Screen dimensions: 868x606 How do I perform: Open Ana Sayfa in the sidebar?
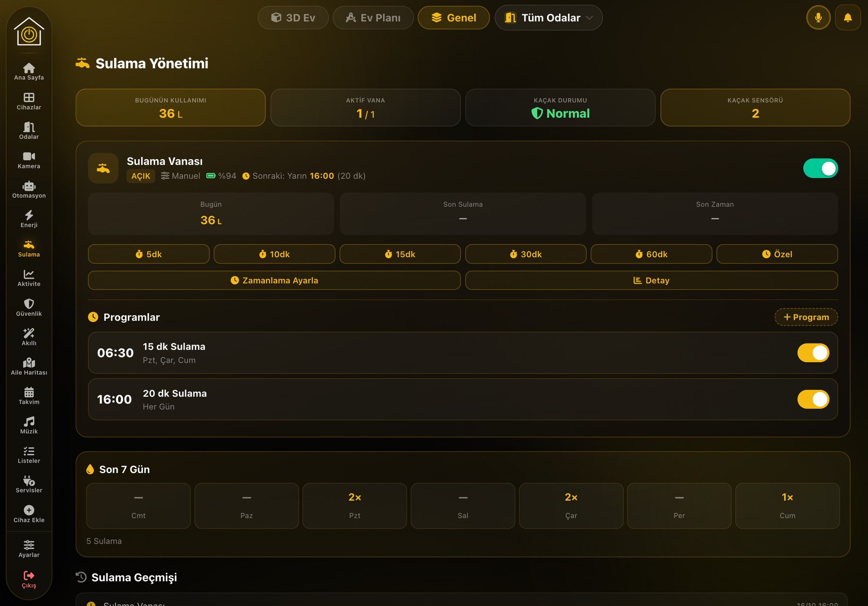tap(29, 72)
